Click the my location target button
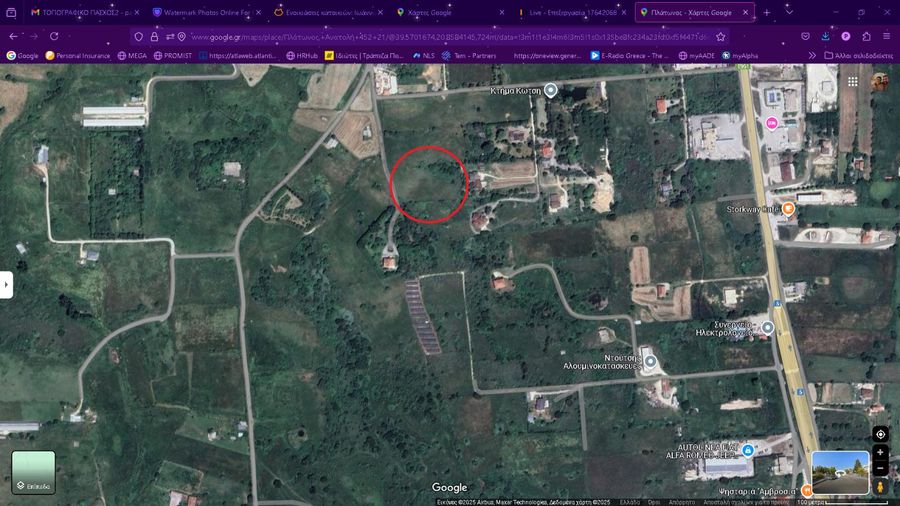 click(x=880, y=434)
